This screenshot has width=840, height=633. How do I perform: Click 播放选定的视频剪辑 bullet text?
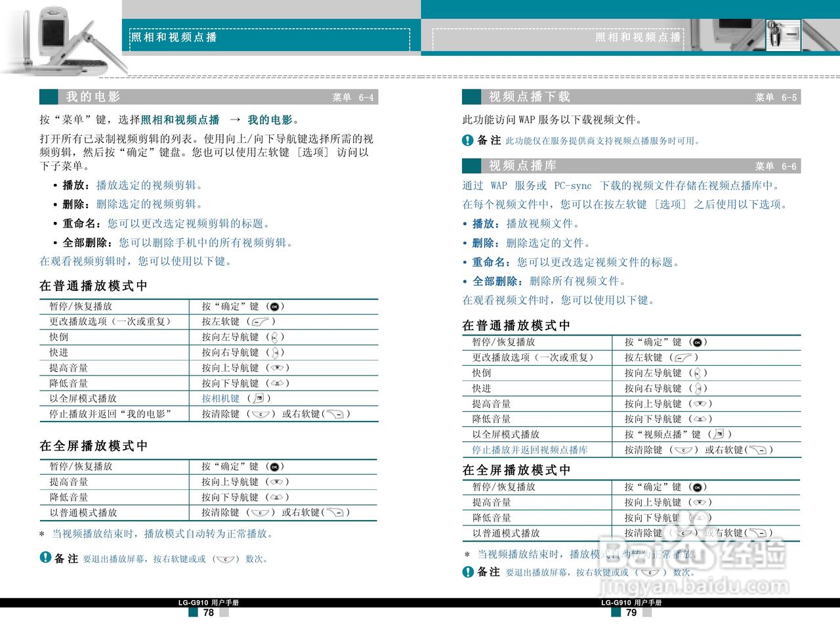point(150,185)
